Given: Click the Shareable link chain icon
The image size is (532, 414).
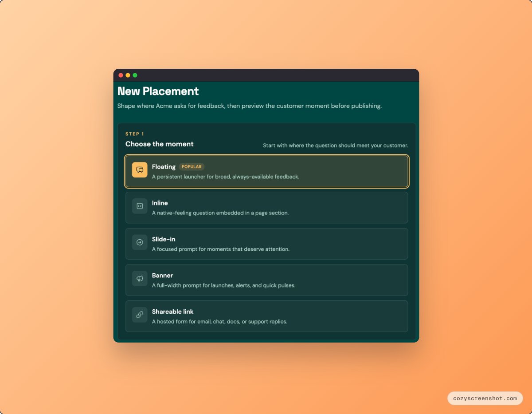Looking at the screenshot, I should (x=140, y=315).
